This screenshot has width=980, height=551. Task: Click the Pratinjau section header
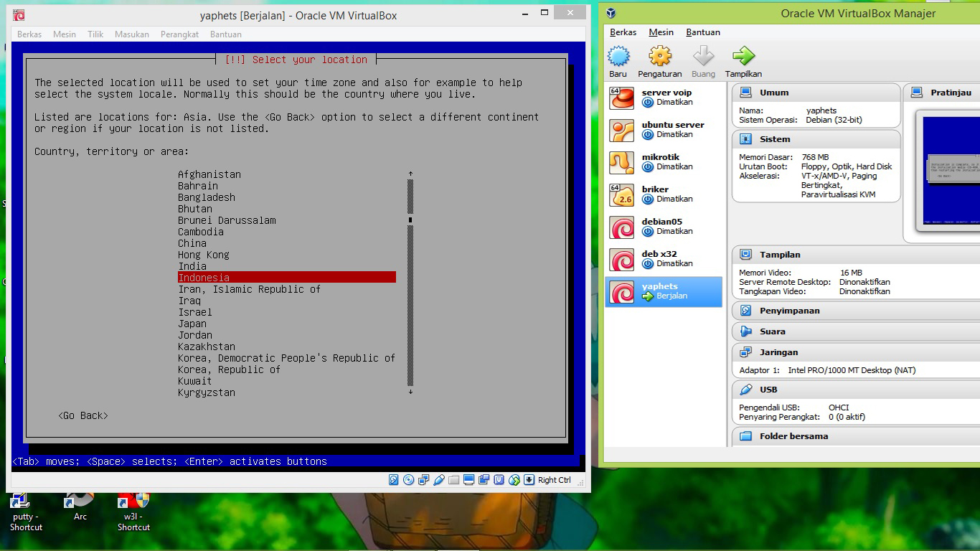tap(942, 93)
